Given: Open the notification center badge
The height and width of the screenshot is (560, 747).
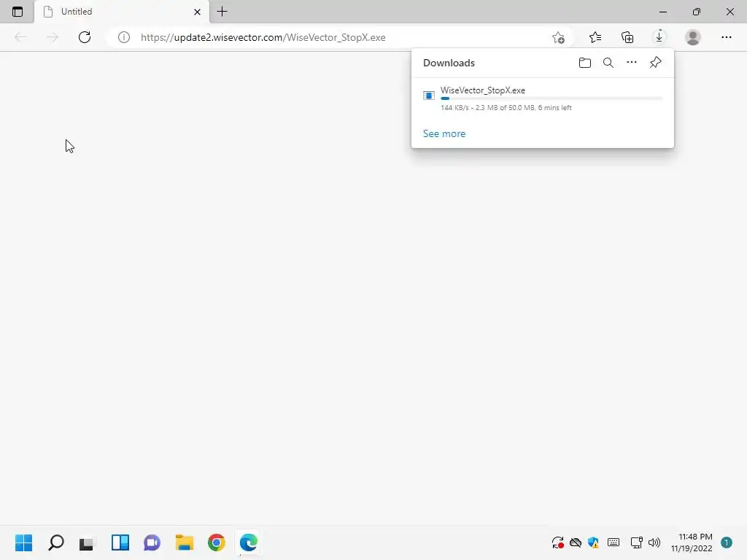Looking at the screenshot, I should click(x=726, y=542).
